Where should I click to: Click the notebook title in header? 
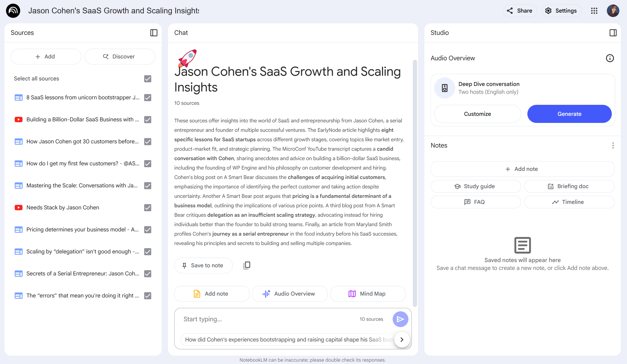[114, 11]
